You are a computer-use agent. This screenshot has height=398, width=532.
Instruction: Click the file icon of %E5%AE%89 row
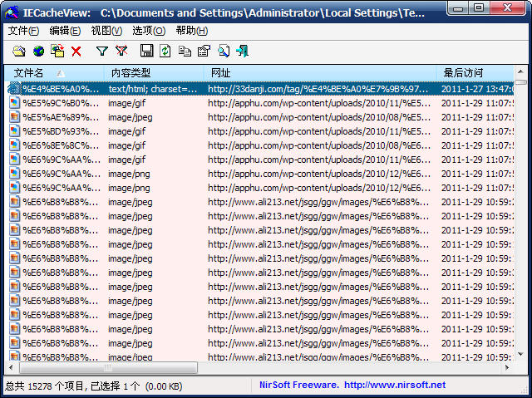[x=14, y=117]
